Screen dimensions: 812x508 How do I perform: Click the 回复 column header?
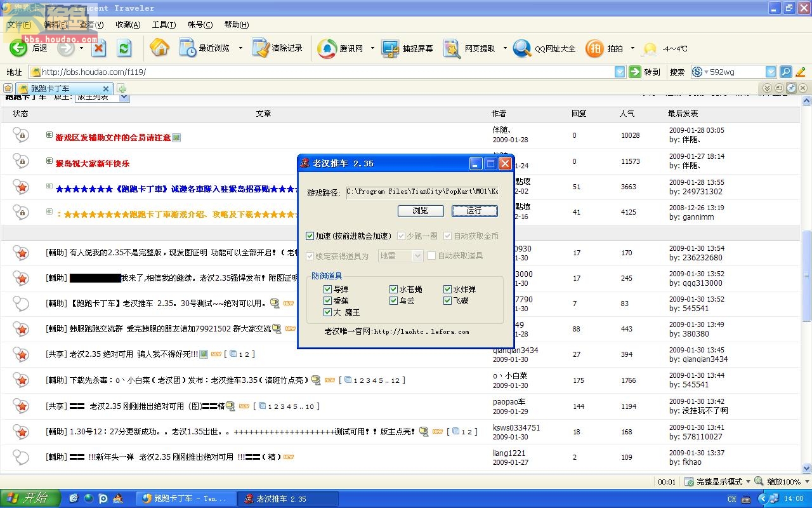(x=579, y=113)
